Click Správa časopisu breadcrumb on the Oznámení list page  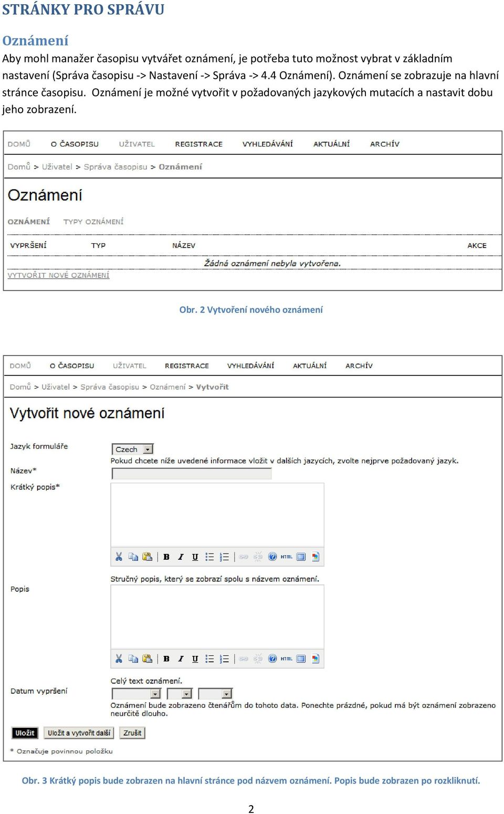115,166
